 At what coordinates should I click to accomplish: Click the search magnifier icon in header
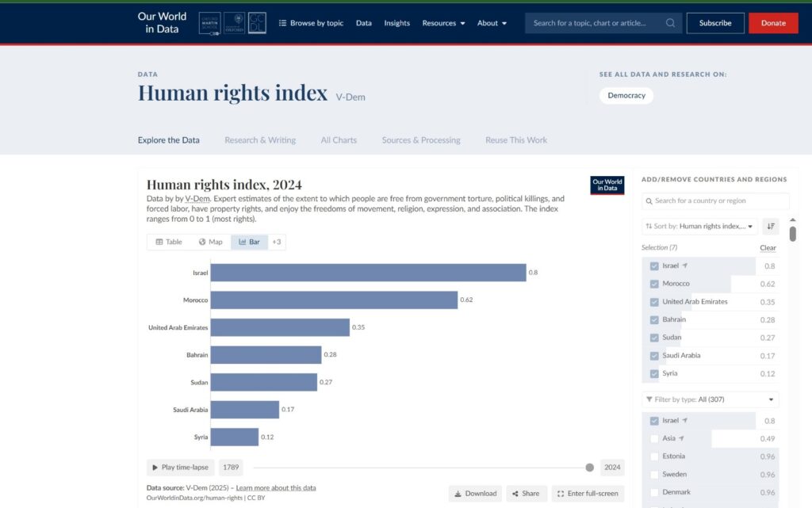point(671,23)
